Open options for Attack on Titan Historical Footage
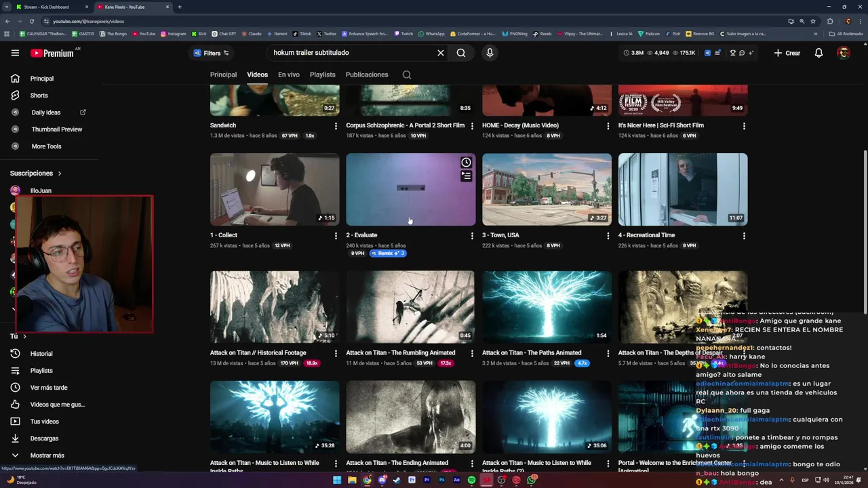This screenshot has width=868, height=488. coord(336,354)
